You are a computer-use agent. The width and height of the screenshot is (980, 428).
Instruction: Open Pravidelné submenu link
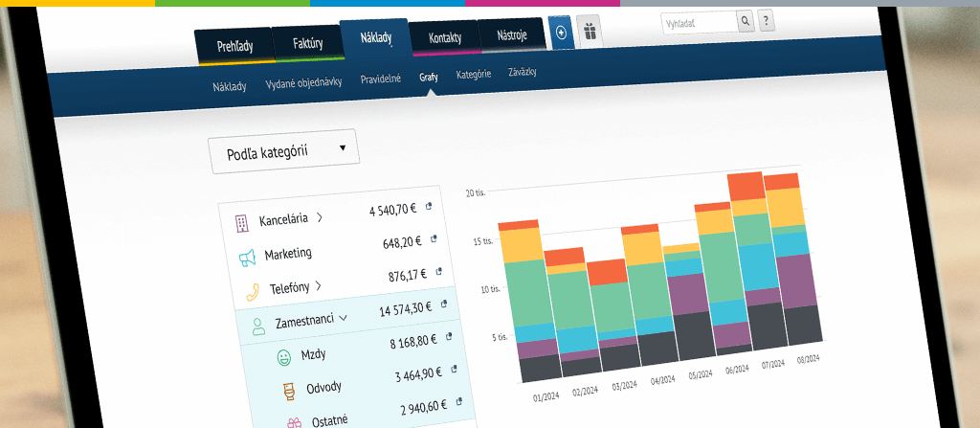(x=381, y=79)
